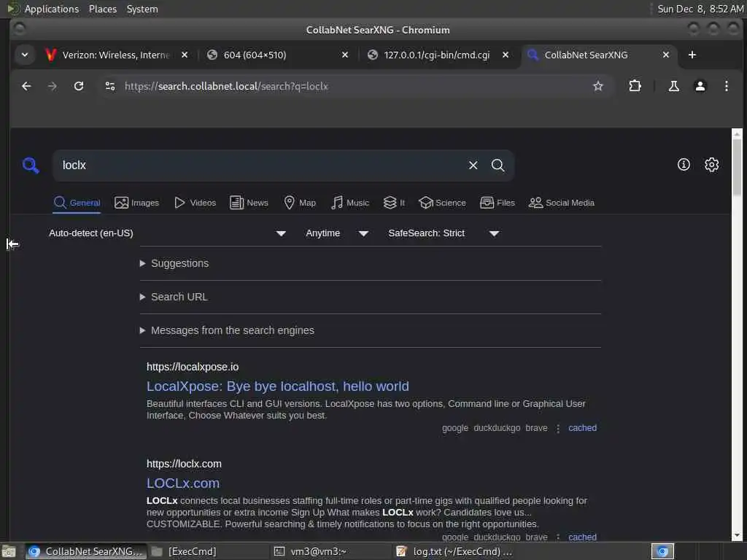This screenshot has height=560, width=747.
Task: Click the page vertical scrollbar thumb
Action: click(737, 167)
